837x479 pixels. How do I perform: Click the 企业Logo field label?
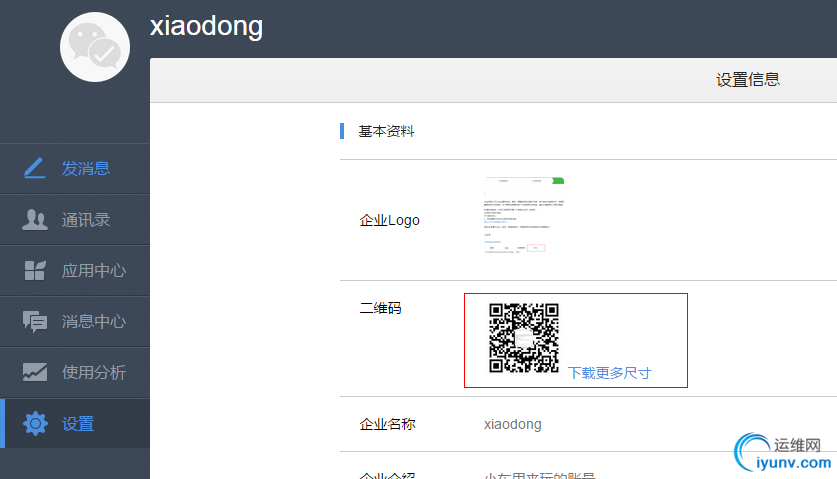point(389,220)
